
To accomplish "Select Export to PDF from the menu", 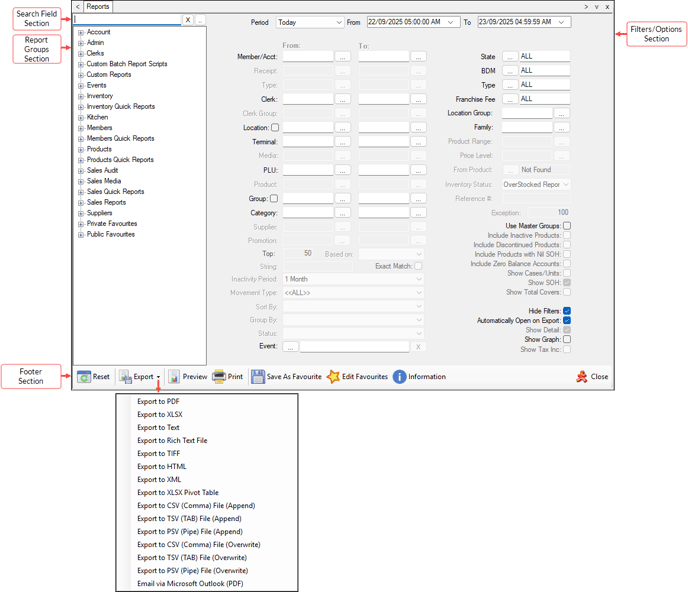I will pos(158,401).
